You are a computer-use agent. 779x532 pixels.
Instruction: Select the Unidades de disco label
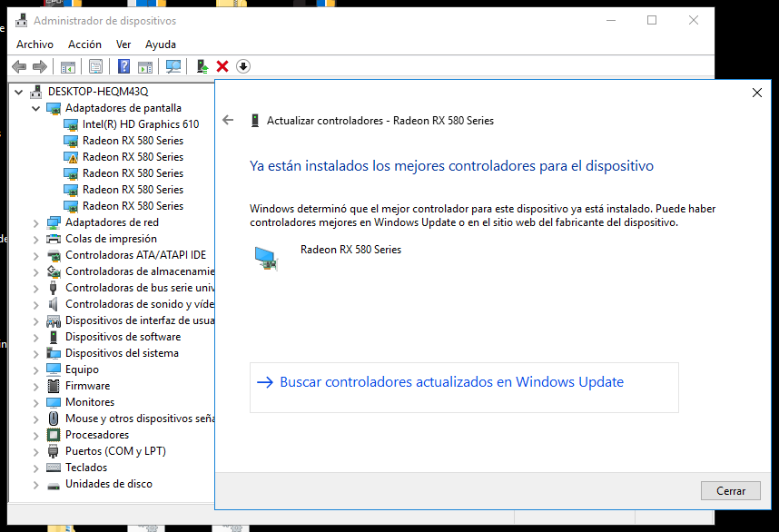109,484
